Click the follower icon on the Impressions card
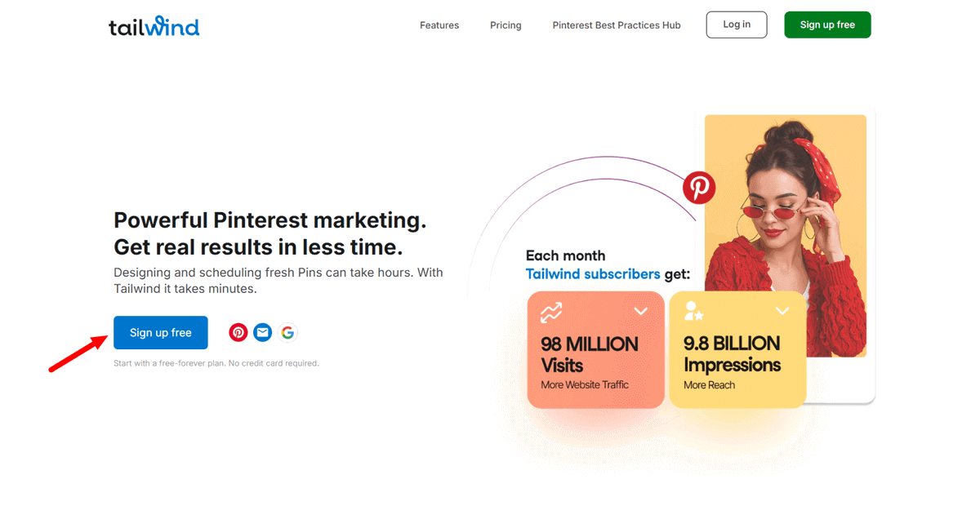Screen dimensions: 980x506 click(695, 310)
